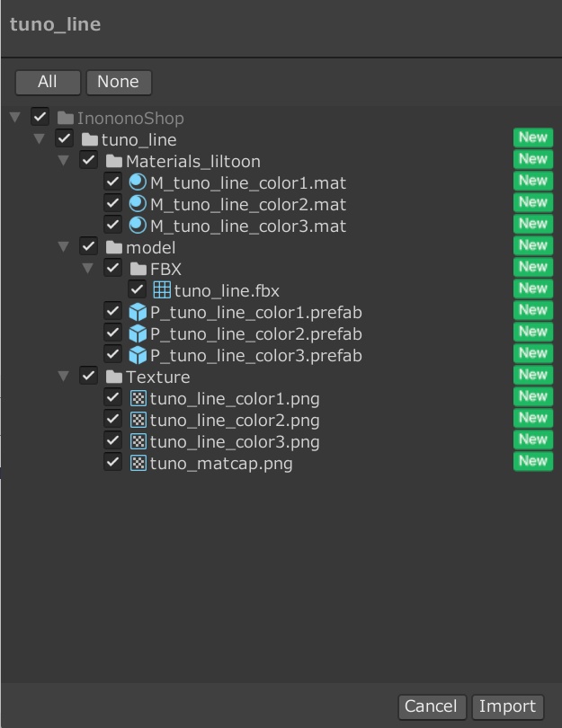
Task: Collapse the Texture folder tree
Action: (64, 377)
